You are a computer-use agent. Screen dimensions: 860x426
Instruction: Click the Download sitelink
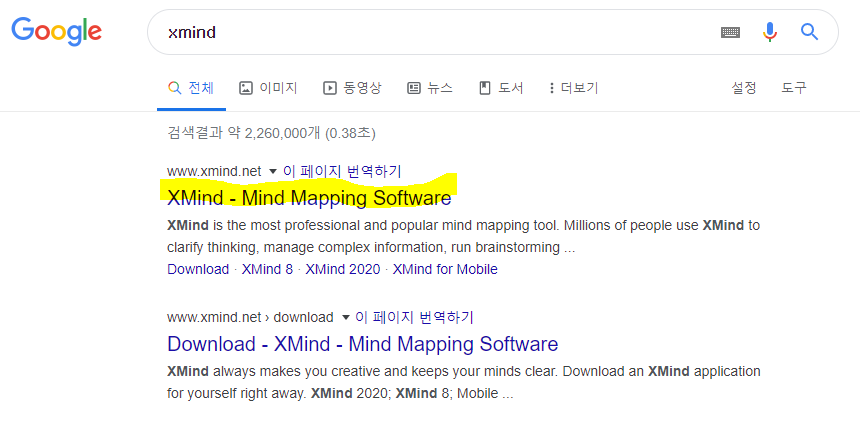198,269
